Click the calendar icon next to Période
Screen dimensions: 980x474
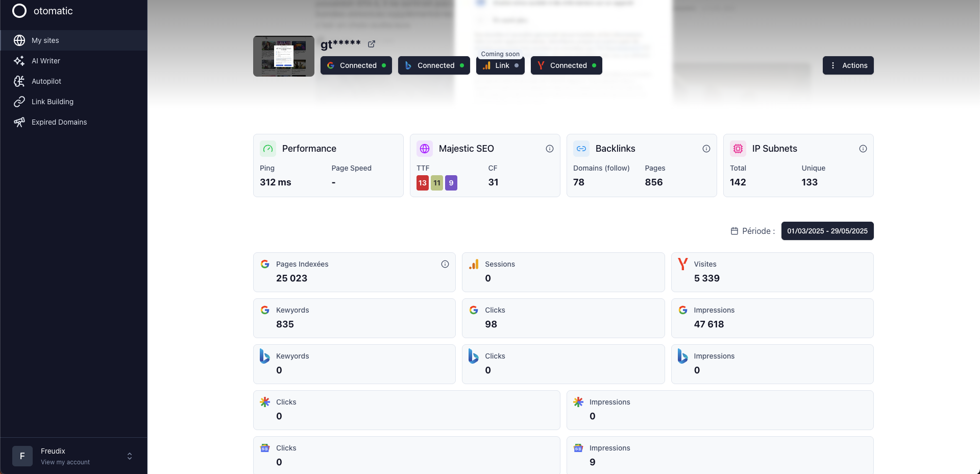tap(734, 231)
